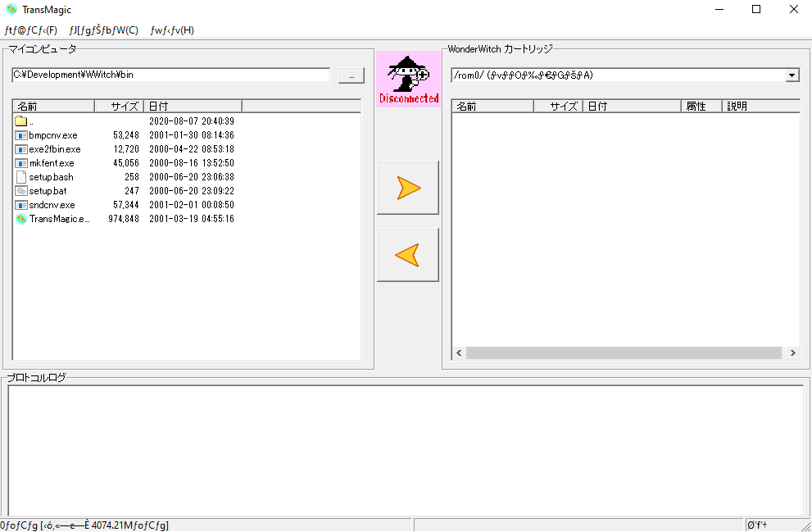Select the parent folder icon
812x532 pixels.
[x=21, y=121]
